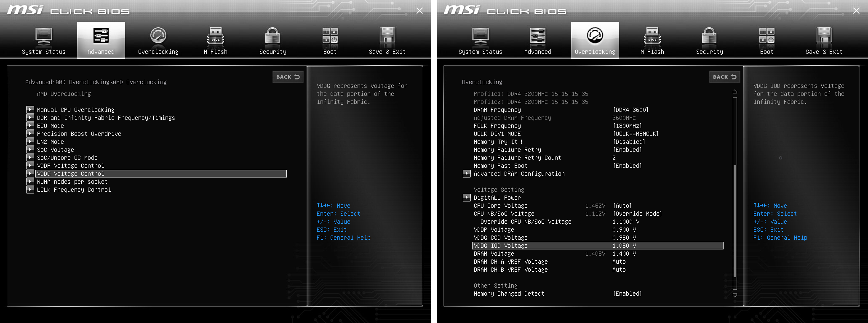Click 'ESC: Exit' hint in left window
The width and height of the screenshot is (868, 323).
point(332,230)
